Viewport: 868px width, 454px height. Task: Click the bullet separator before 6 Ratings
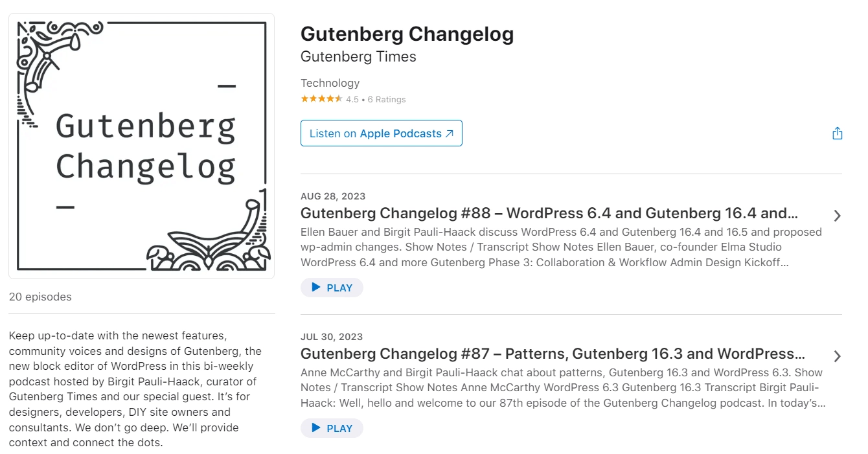(363, 99)
